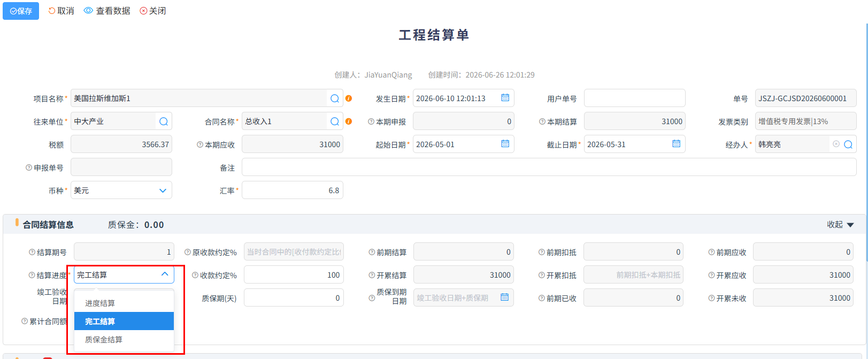Click the orange info icon beside 合同名称
The width and height of the screenshot is (868, 359).
[349, 121]
